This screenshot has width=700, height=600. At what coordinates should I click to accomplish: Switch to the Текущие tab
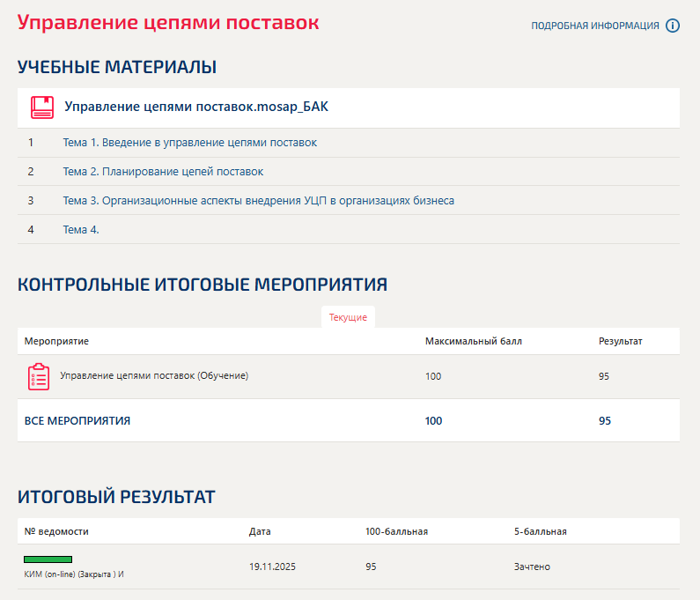[348, 317]
